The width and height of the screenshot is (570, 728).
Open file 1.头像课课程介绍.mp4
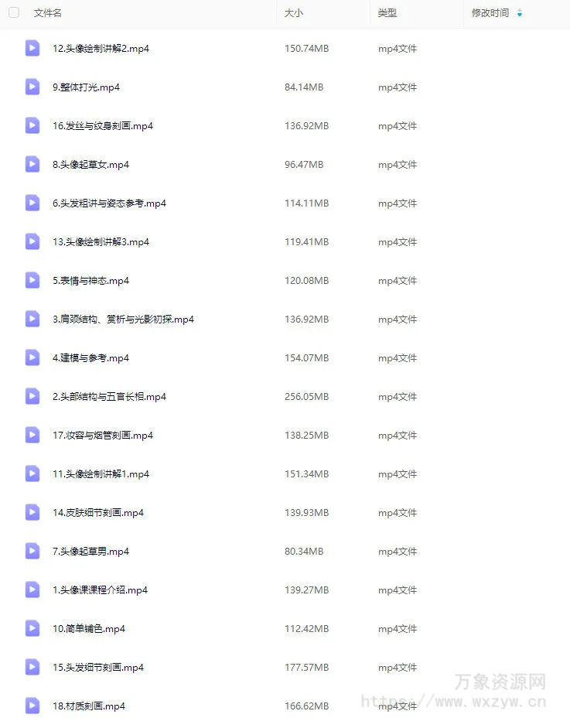coord(101,590)
